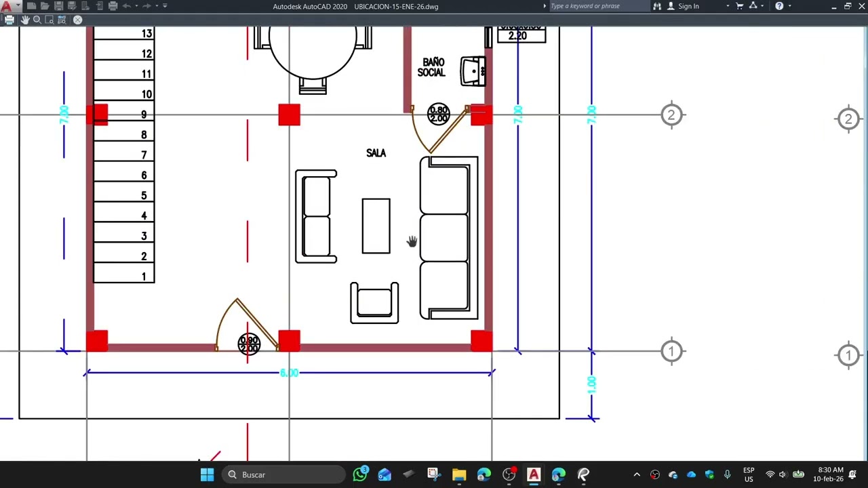Click the Autodesk triangle connect icon
The height and width of the screenshot is (488, 868).
tap(753, 6)
